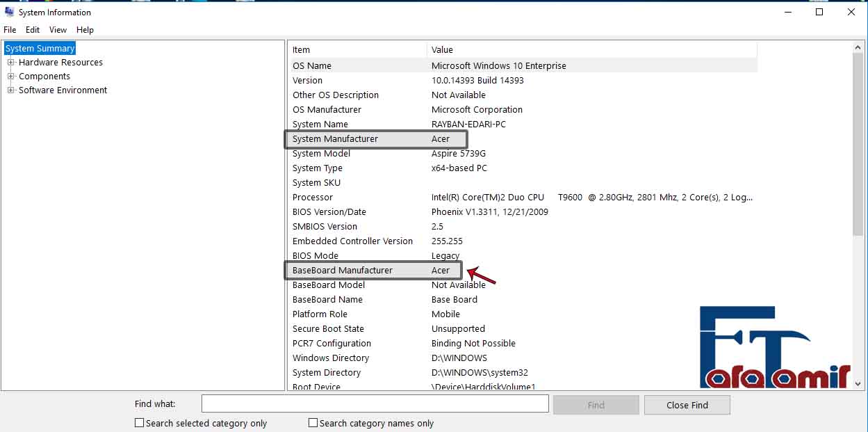Viewport: 868px width, 432px height.
Task: Expand the Software Environment node
Action: point(11,90)
